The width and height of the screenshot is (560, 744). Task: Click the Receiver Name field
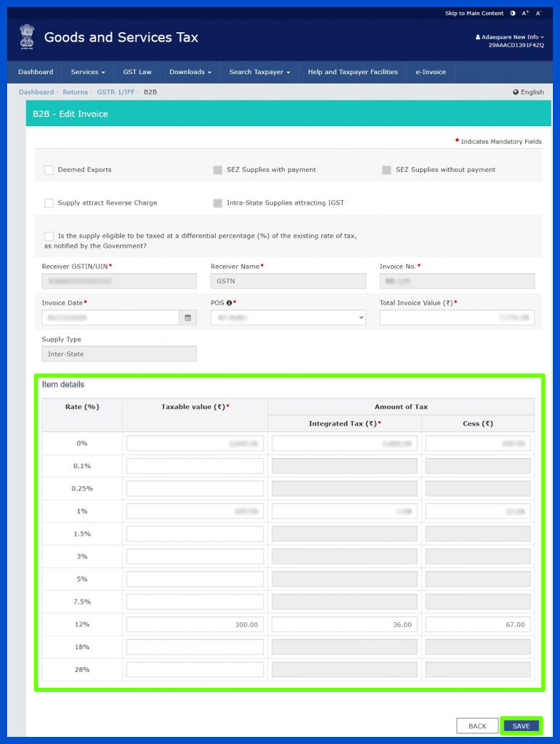pos(289,281)
